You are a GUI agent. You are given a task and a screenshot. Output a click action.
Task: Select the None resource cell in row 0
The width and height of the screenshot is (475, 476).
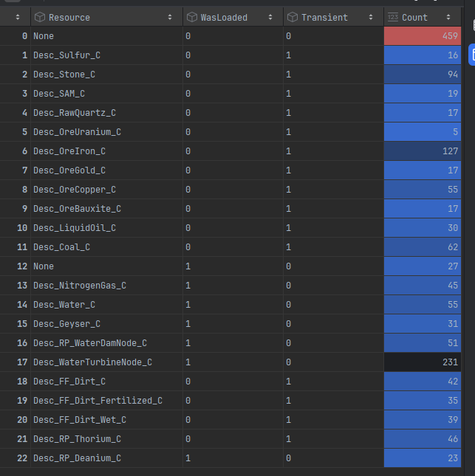coord(106,36)
